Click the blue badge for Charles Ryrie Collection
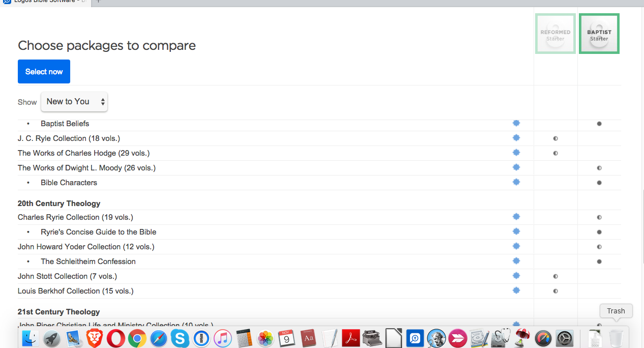The image size is (644, 348). 516,217
